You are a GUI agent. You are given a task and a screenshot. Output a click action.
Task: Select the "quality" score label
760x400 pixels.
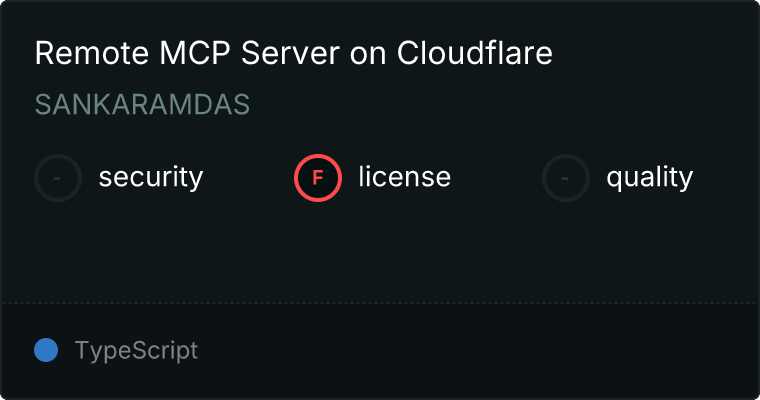(x=649, y=178)
